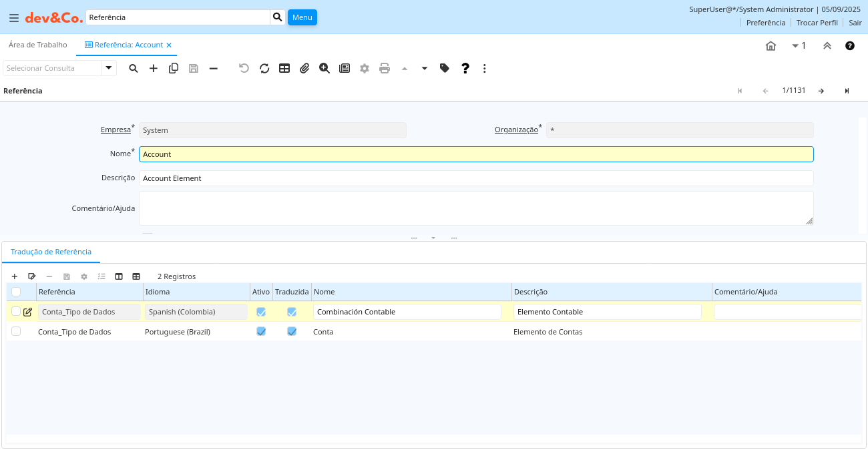Toggle Traduzida checkbox for Portuguese (Brazil) row
The height and width of the screenshot is (450, 868).
[x=292, y=331]
